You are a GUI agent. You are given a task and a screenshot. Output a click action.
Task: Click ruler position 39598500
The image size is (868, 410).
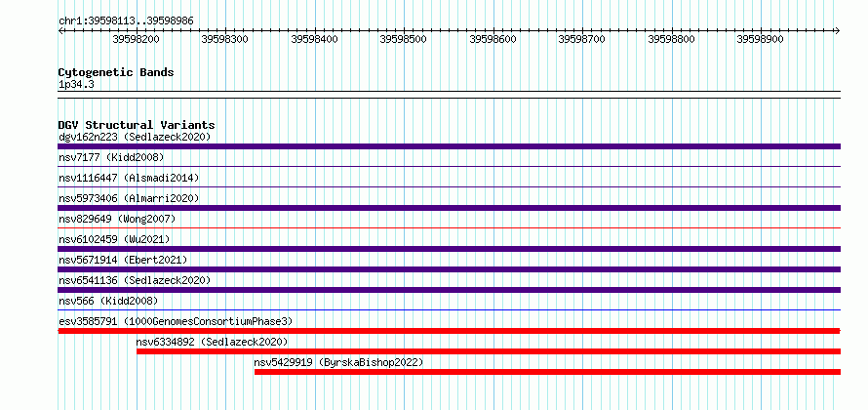[404, 39]
